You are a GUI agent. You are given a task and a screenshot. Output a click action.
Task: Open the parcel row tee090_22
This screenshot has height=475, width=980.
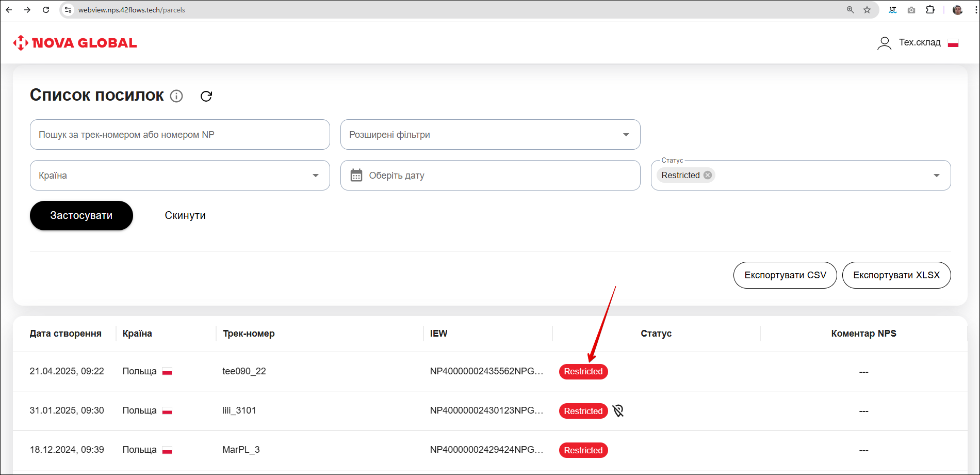[244, 371]
